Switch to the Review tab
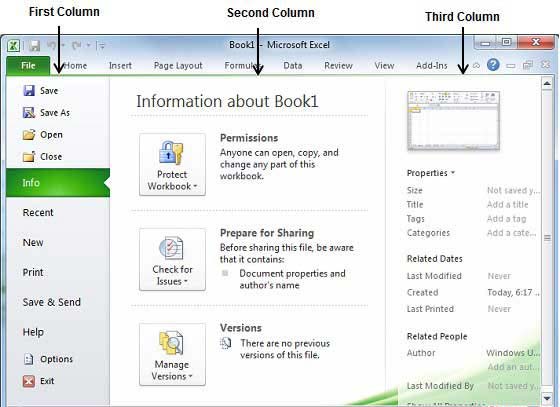560x407 pixels. (x=338, y=66)
